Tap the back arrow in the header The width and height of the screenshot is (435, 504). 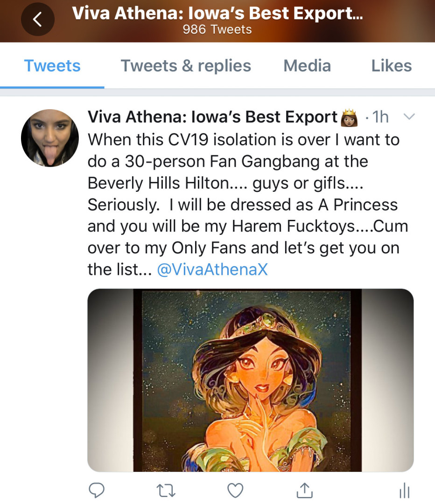pos(37,19)
